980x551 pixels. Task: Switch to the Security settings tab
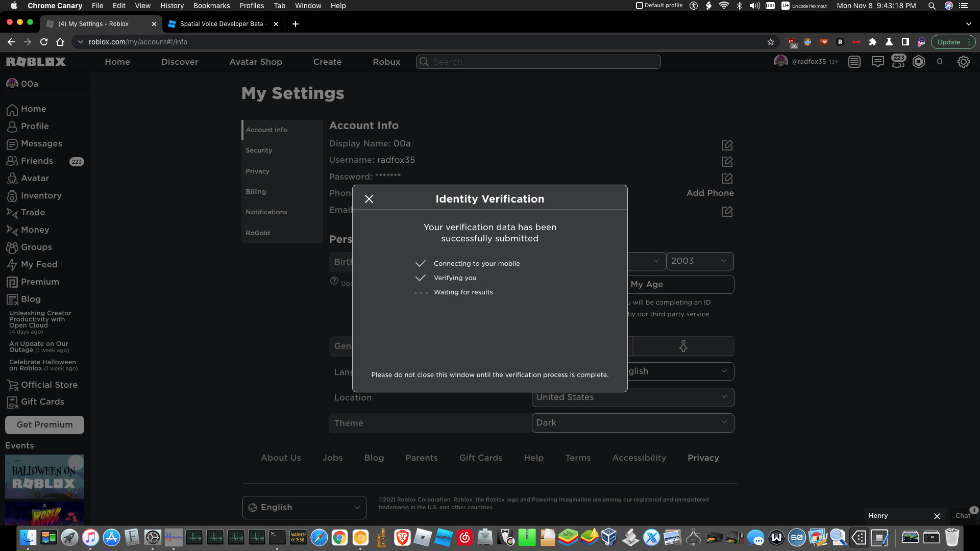pos(259,151)
